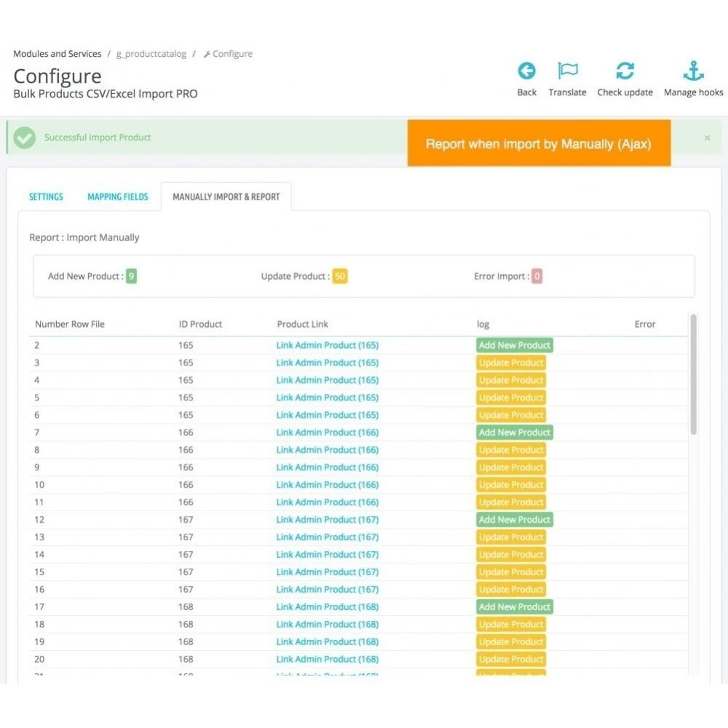The image size is (728, 728).
Task: Open the Mapping Fields tab
Action: coord(118,197)
